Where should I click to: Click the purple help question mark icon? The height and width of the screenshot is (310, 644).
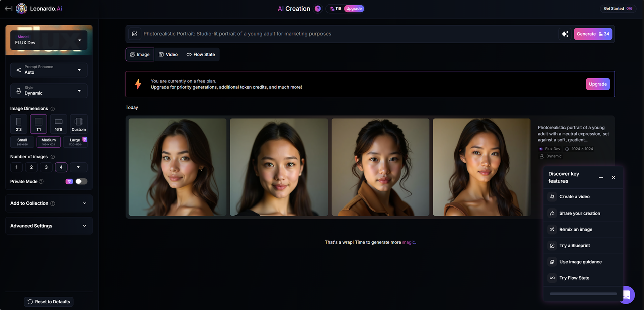tap(317, 9)
